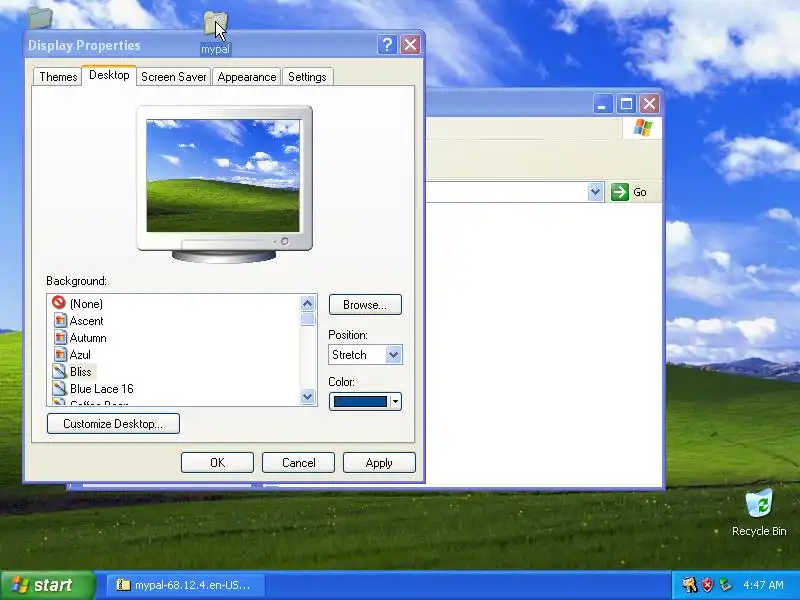This screenshot has width=800, height=600.
Task: Click Windows flag logo in Explorer window
Action: 642,128
